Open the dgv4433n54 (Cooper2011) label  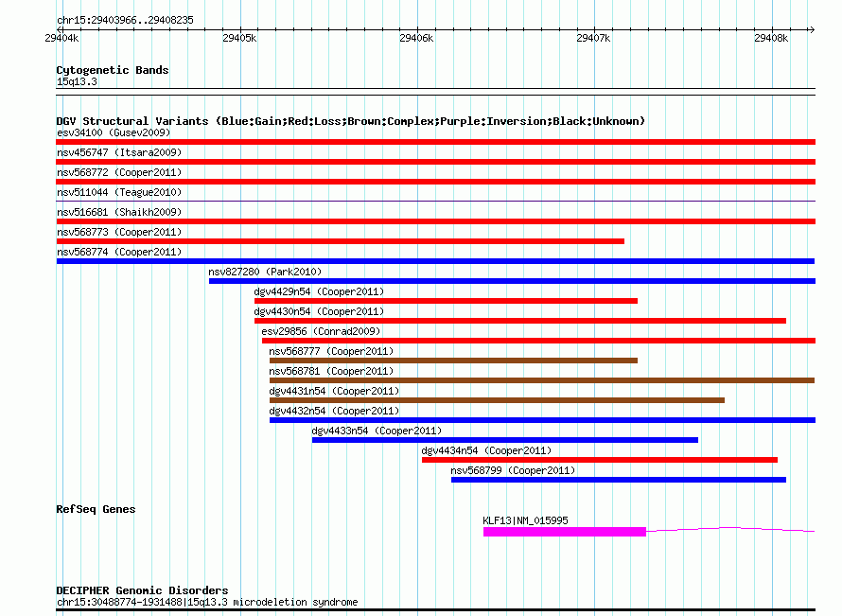(377, 431)
